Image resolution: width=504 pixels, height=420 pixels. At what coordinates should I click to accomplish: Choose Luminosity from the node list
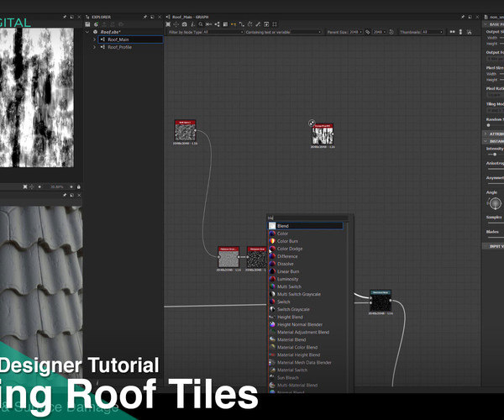(287, 279)
